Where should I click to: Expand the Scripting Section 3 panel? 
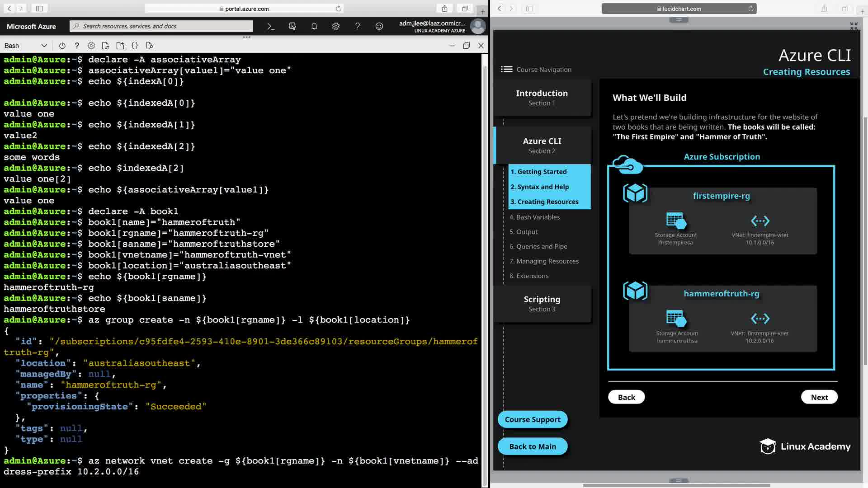(x=542, y=304)
